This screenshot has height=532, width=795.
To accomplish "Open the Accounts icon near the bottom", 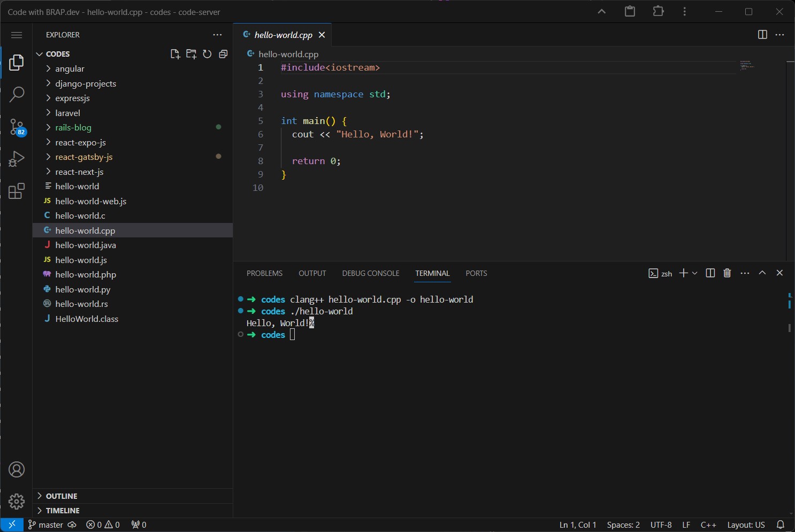I will (x=17, y=469).
